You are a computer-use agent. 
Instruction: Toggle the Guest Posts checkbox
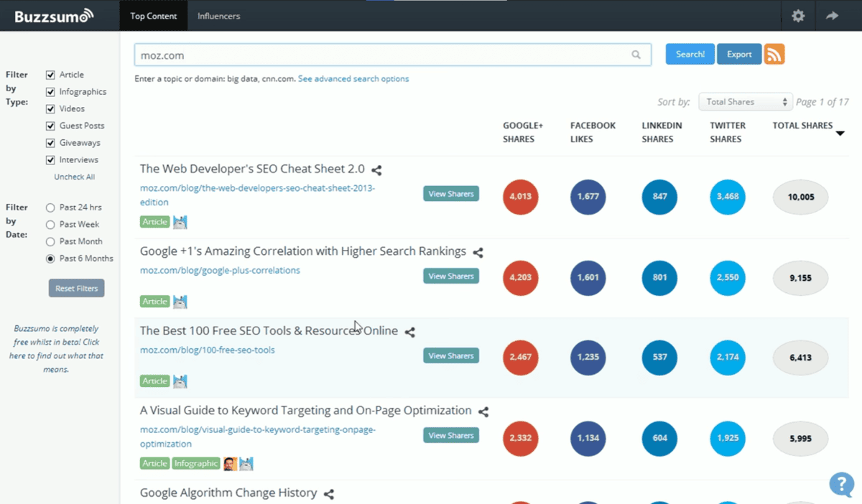pos(50,126)
